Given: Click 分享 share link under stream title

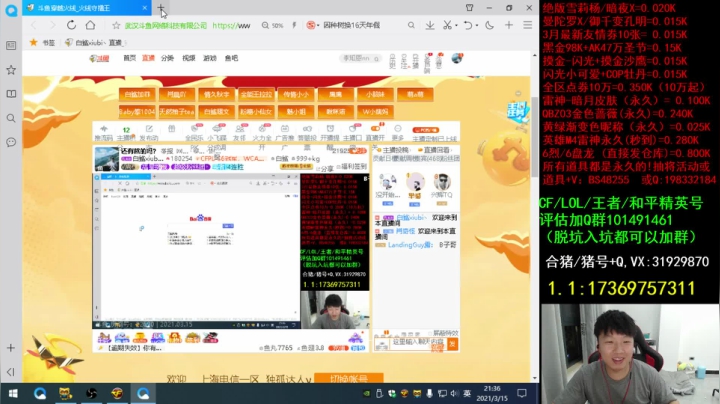Looking at the screenshot, I should [x=325, y=168].
